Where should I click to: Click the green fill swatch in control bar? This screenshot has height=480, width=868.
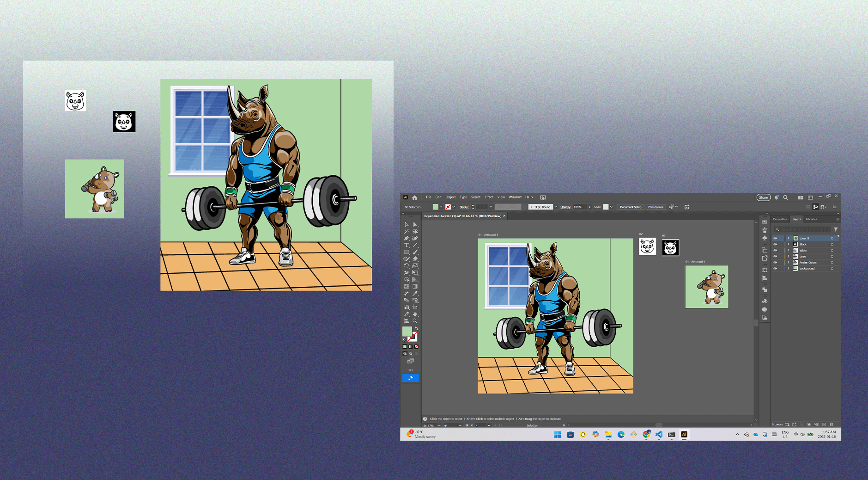pos(435,207)
